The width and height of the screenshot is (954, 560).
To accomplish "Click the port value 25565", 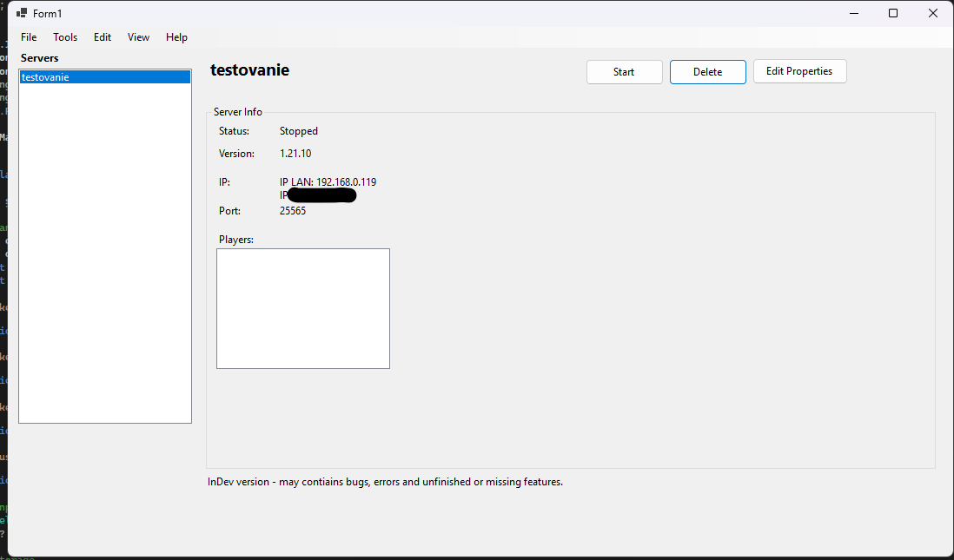I will pyautogui.click(x=293, y=211).
